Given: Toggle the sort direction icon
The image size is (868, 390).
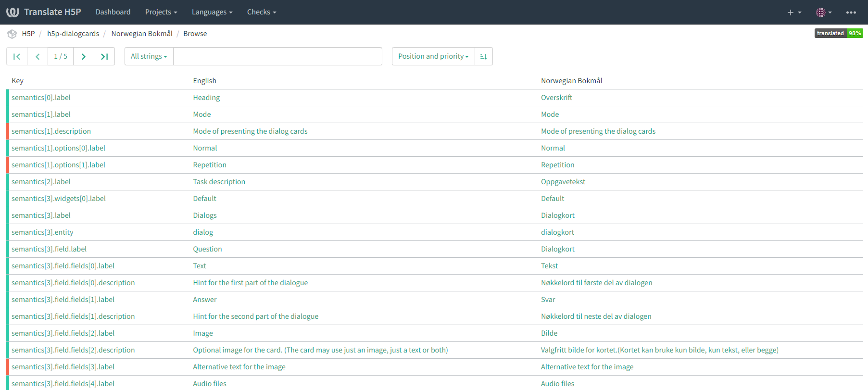Looking at the screenshot, I should click(484, 56).
